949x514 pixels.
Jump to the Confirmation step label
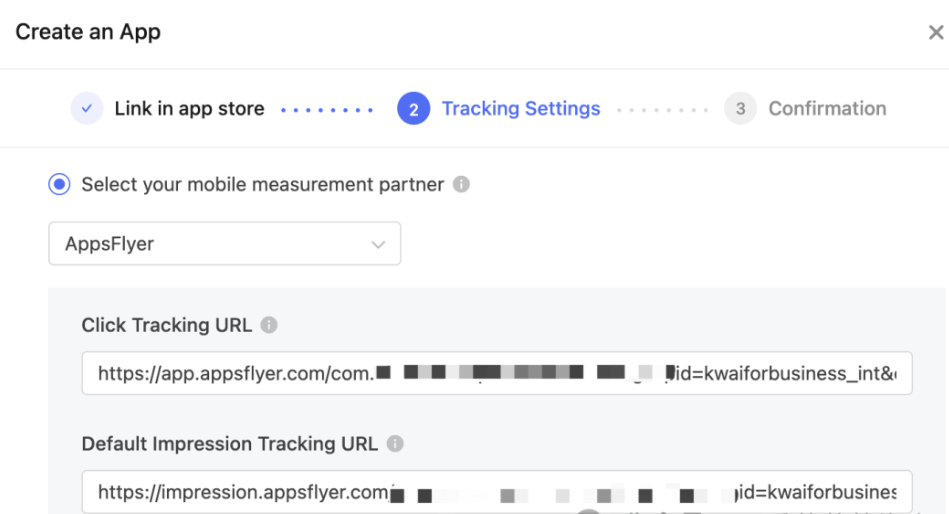click(x=827, y=108)
